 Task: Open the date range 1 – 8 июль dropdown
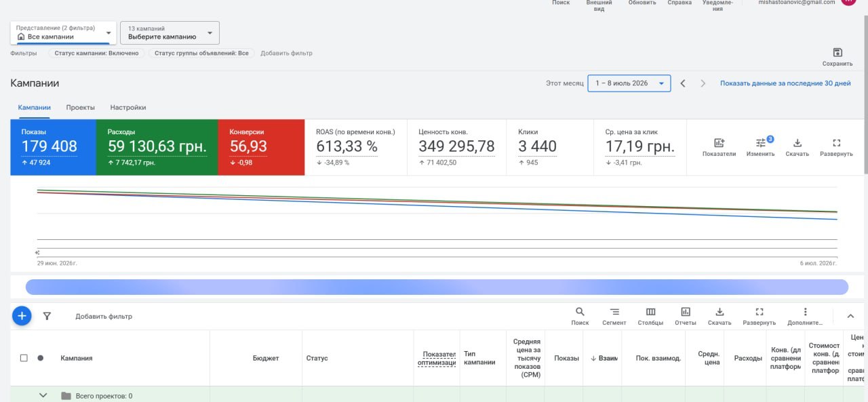tap(629, 83)
